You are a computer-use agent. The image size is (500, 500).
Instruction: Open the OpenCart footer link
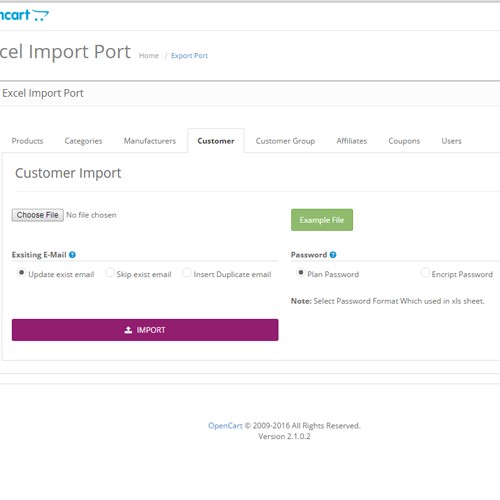(225, 426)
